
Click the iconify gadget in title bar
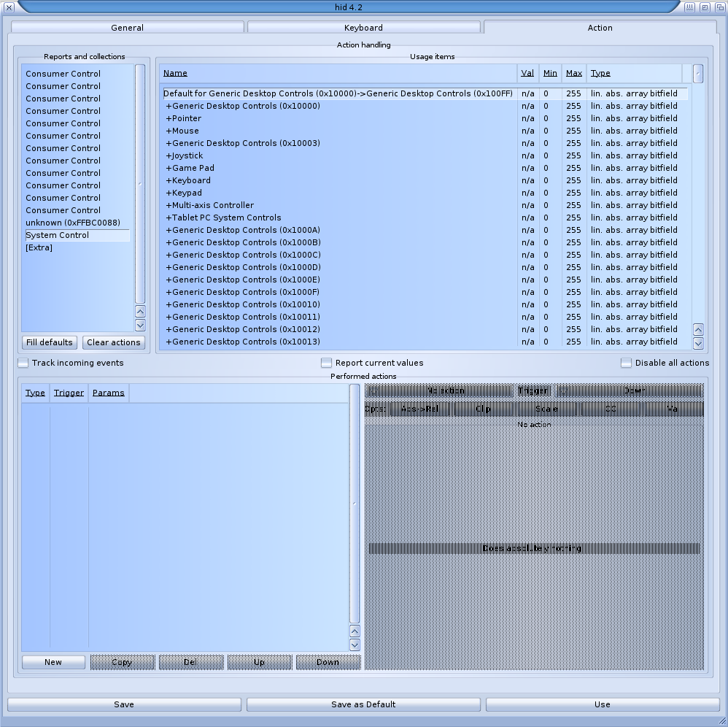(689, 7)
